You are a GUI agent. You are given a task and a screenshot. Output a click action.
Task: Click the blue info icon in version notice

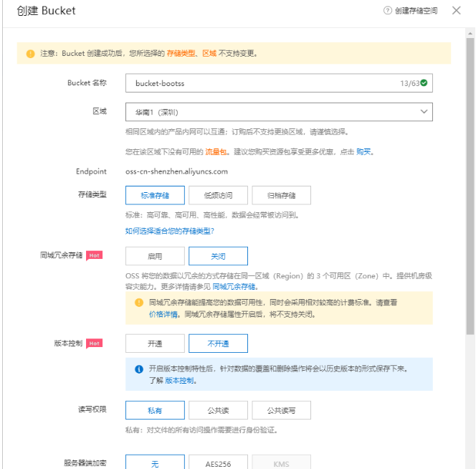click(139, 369)
